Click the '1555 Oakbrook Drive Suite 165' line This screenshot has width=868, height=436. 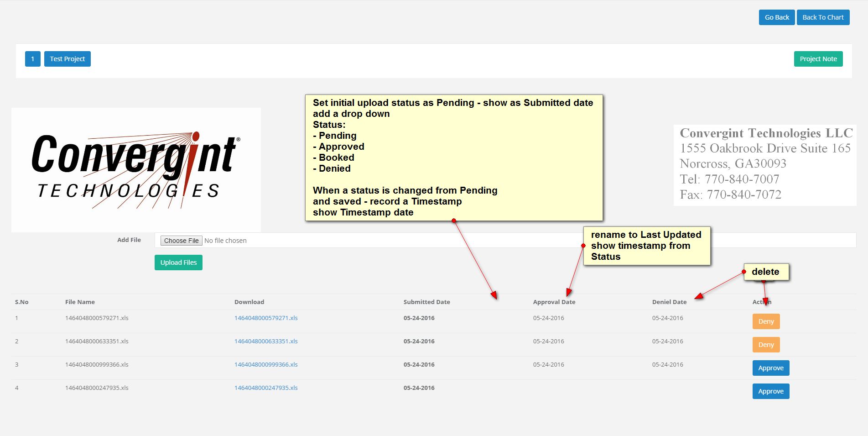point(765,148)
